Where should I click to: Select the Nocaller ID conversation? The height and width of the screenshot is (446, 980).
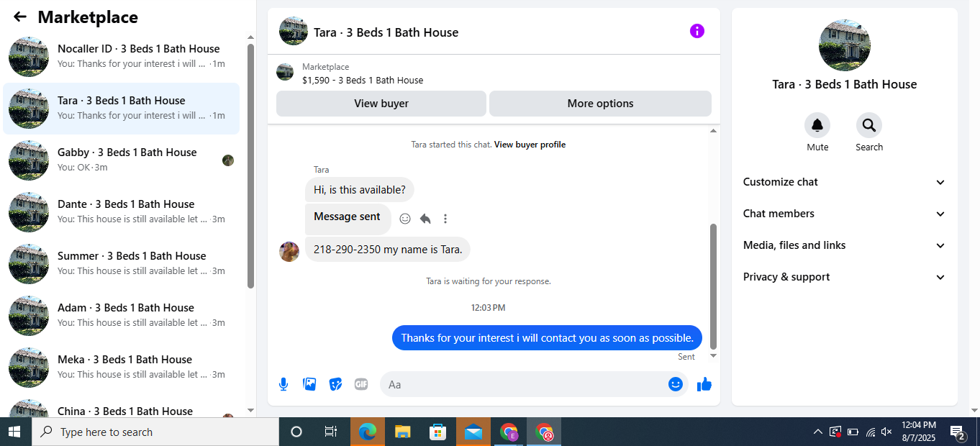click(x=121, y=57)
